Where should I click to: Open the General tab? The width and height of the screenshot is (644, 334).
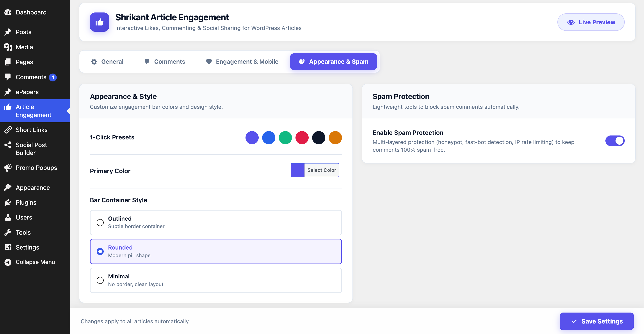tap(107, 62)
